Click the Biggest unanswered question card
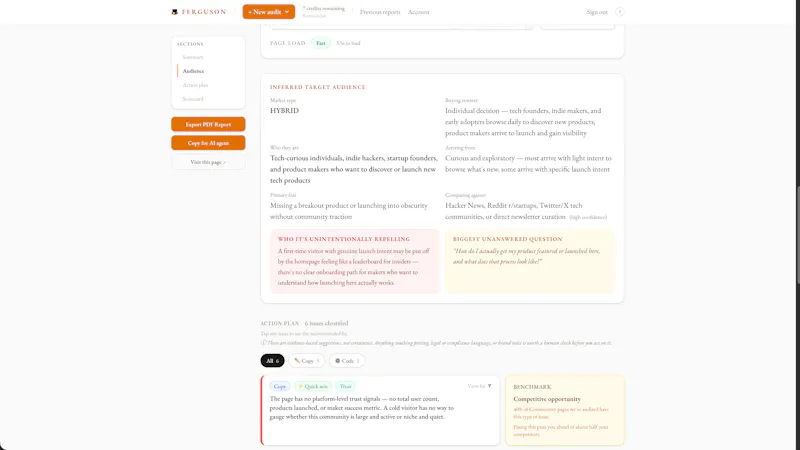This screenshot has width=800, height=450. [x=530, y=261]
